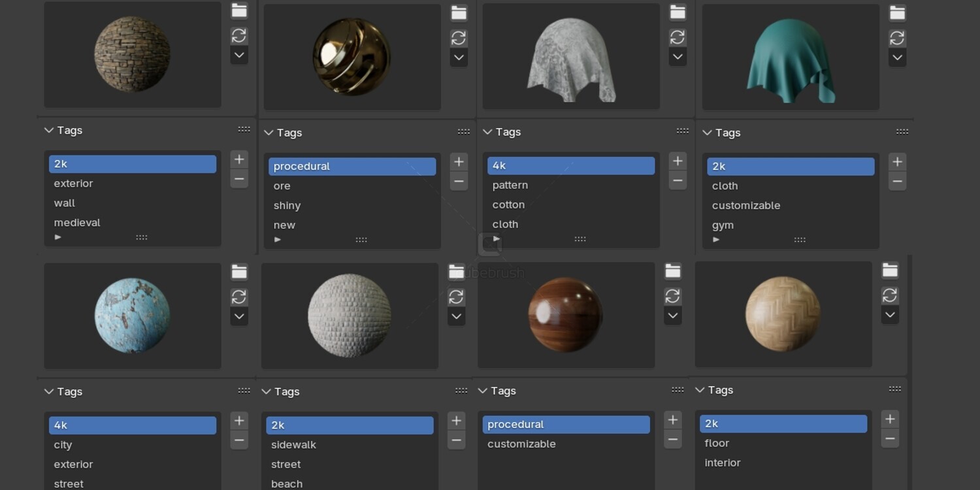Add a tag to the dark wood material
Image resolution: width=980 pixels, height=490 pixels.
tap(672, 420)
